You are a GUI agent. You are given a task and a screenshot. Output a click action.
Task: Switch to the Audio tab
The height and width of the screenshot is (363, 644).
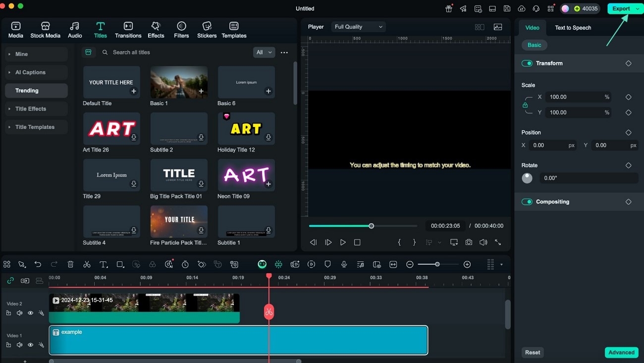pos(75,30)
